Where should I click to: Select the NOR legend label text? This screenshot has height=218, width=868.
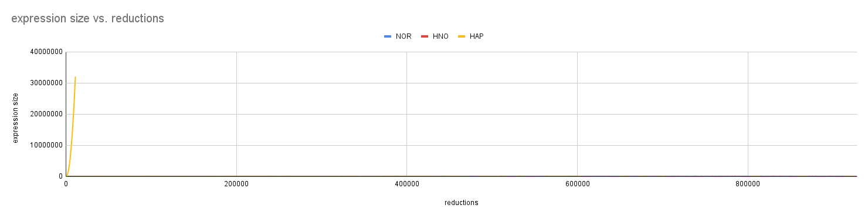(x=404, y=36)
